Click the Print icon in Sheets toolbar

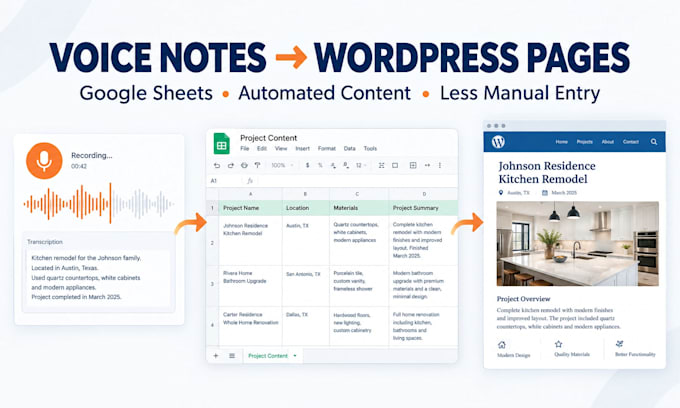pyautogui.click(x=244, y=165)
